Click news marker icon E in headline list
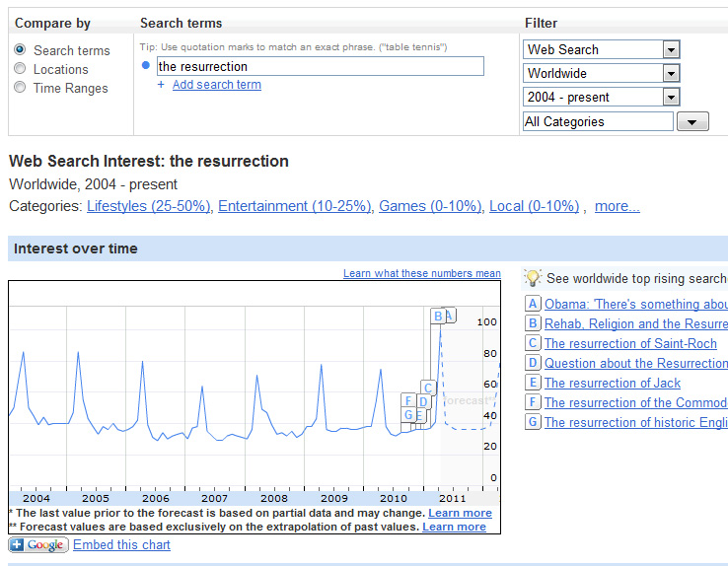Viewport: 728px width, 566px height. click(533, 383)
